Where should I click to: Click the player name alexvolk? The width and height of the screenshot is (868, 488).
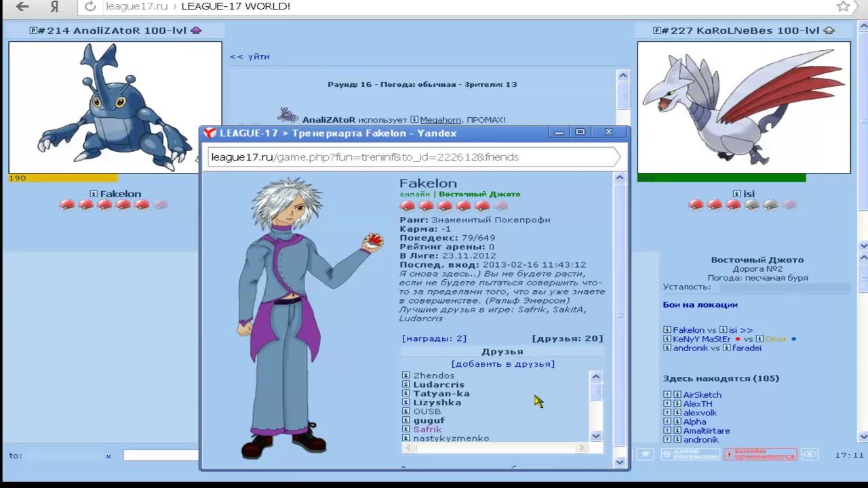click(x=700, y=413)
